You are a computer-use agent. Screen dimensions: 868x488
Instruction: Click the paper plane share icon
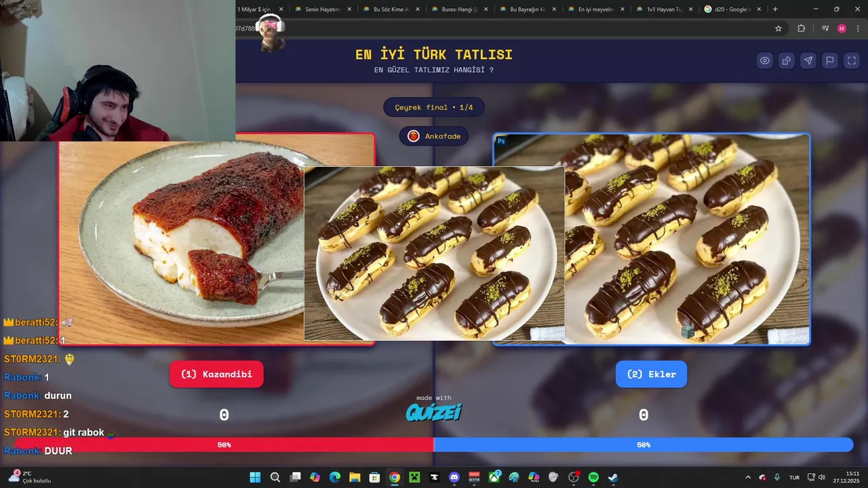point(808,60)
